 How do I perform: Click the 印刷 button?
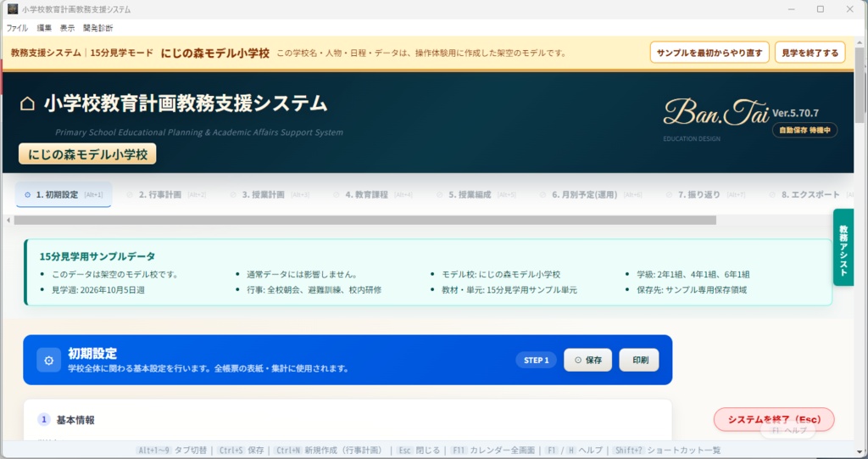click(x=639, y=361)
